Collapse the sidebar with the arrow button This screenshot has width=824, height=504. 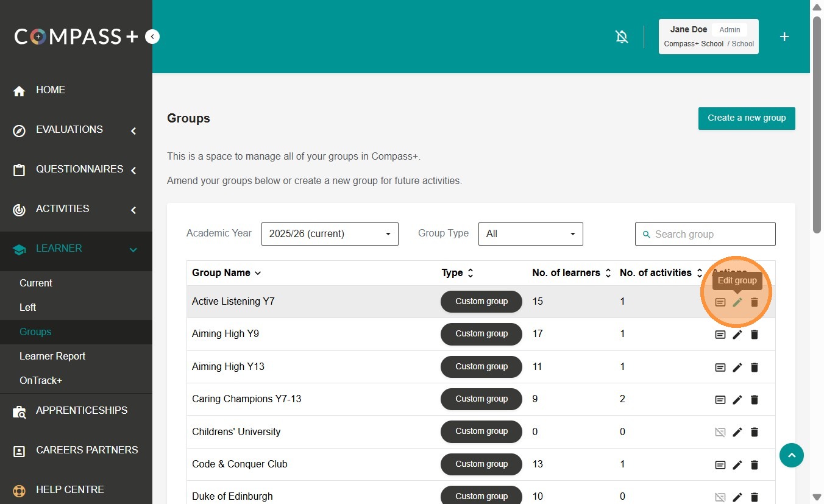coord(152,37)
